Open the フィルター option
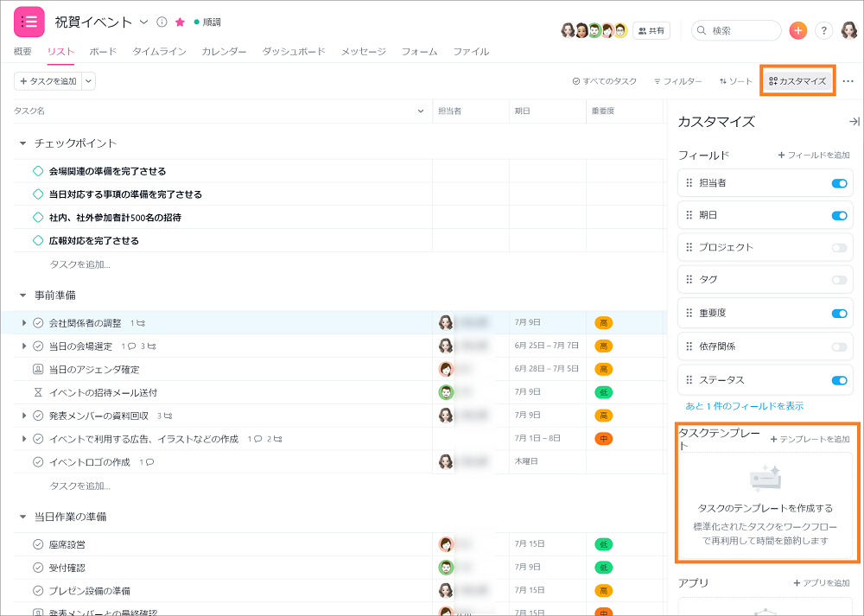The width and height of the screenshot is (864, 616). (677, 81)
